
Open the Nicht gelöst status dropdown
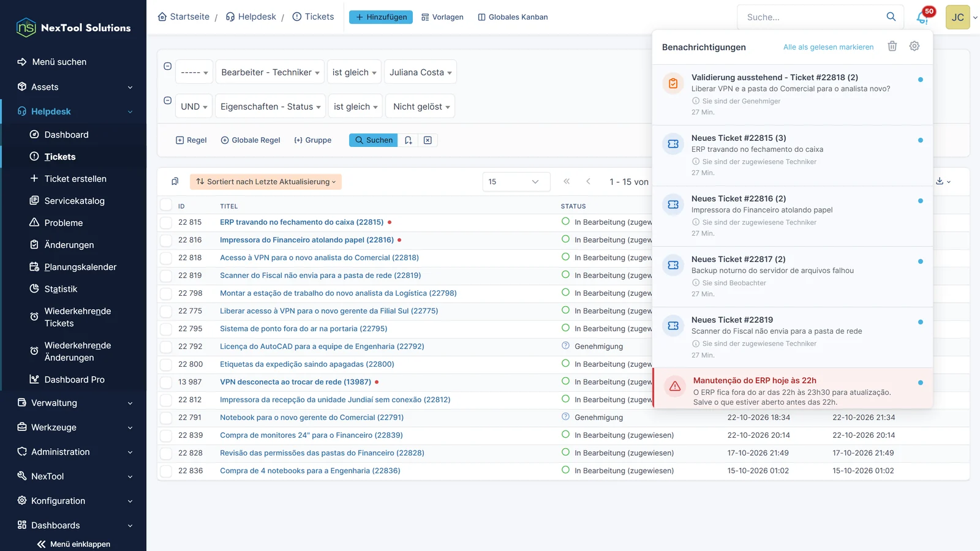pyautogui.click(x=421, y=107)
